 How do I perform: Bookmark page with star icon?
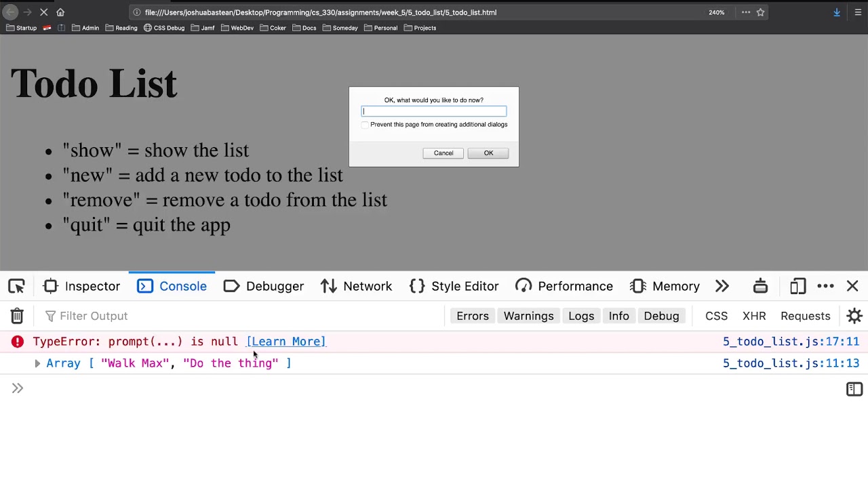coord(761,12)
